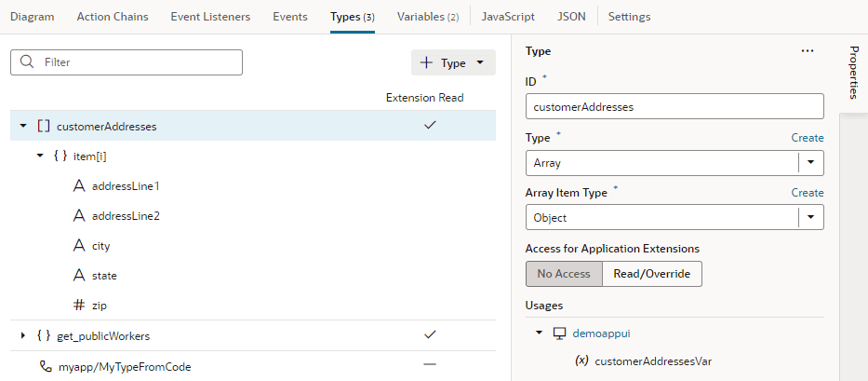Open the demoappui usage link
This screenshot has height=381, width=868.
(x=601, y=333)
